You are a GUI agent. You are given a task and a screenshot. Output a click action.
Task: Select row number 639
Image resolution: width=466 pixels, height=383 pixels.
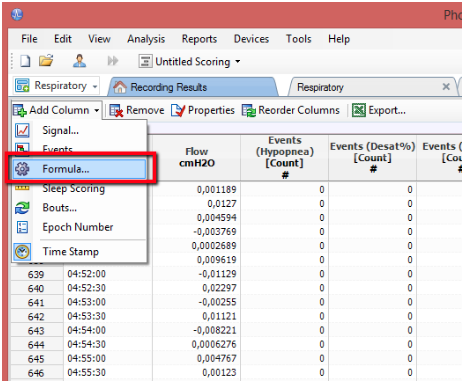[36, 274]
